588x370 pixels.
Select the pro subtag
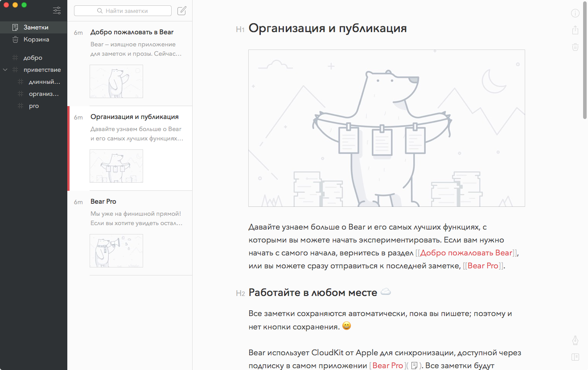(34, 106)
